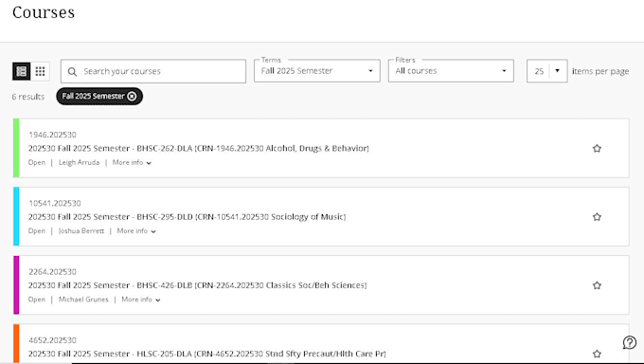Star the Sociology of Music course
Screen dimensions: 644x364
pos(597,217)
